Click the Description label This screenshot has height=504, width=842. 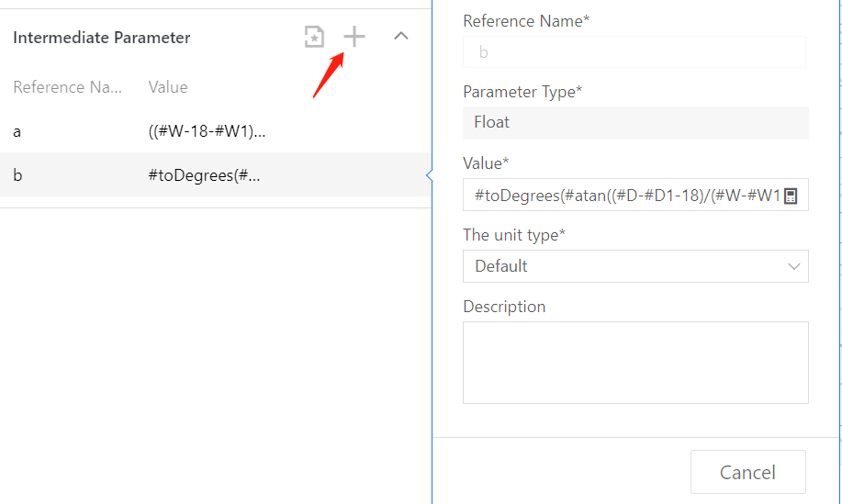click(x=504, y=307)
